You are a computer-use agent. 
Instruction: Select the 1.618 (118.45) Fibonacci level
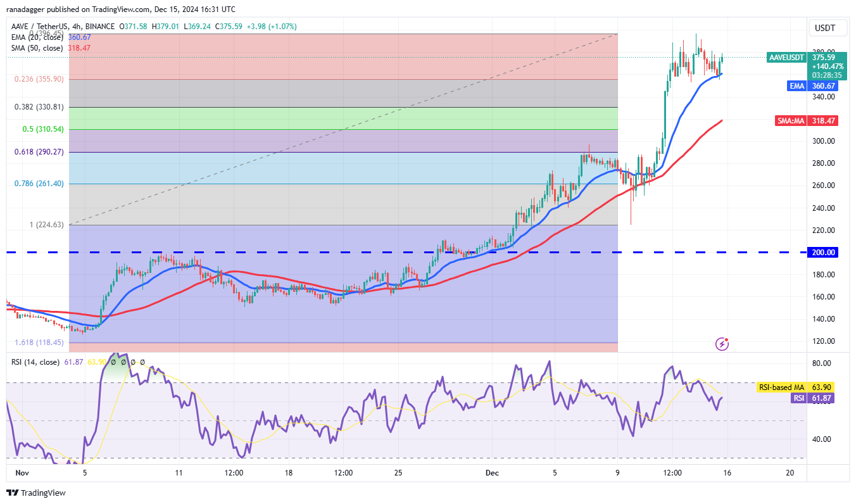click(37, 343)
